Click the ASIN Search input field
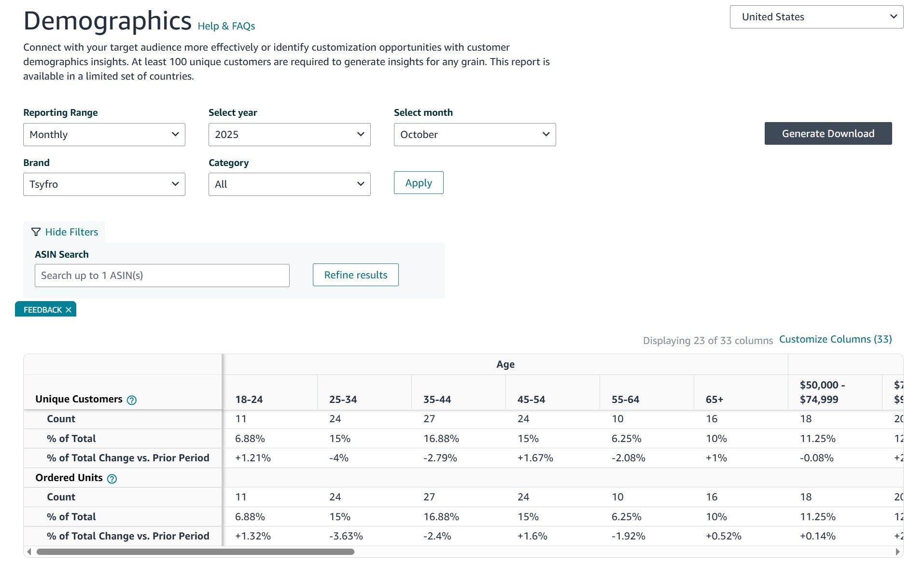Image resolution: width=924 pixels, height=566 pixels. 162,276
